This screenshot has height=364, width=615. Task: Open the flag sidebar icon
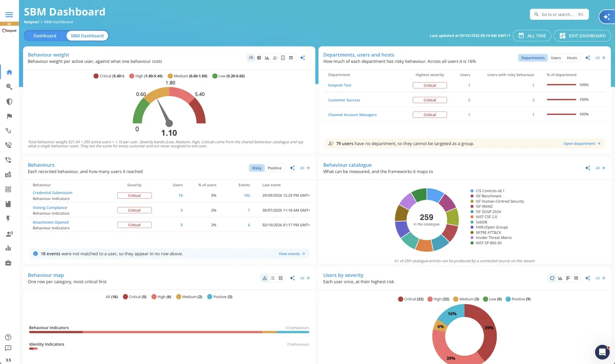9,116
